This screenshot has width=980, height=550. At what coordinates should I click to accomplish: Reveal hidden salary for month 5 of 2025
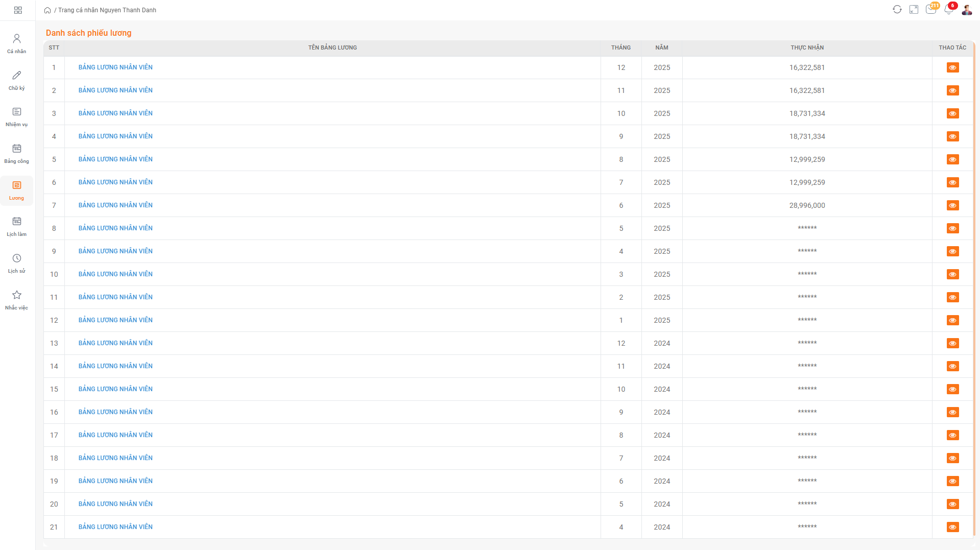tap(952, 228)
